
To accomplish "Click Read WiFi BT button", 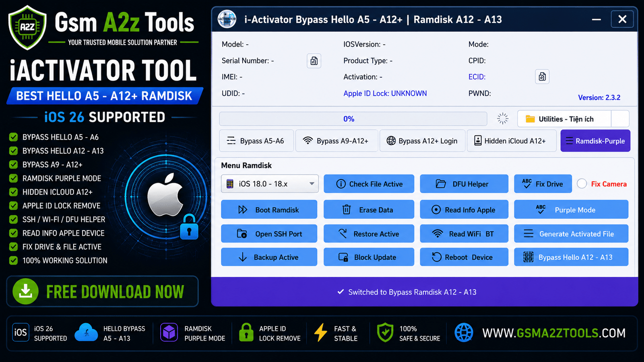I will pyautogui.click(x=464, y=234).
